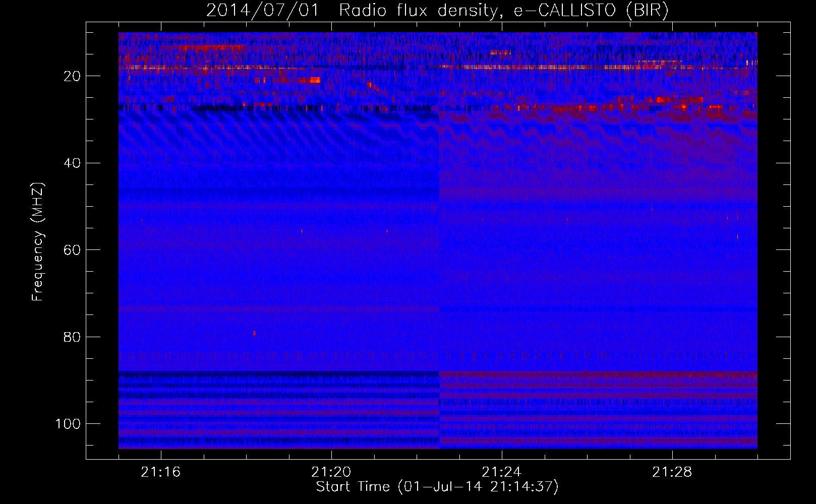Click the 20 frequency tick label
This screenshot has width=816, height=504.
pos(72,76)
